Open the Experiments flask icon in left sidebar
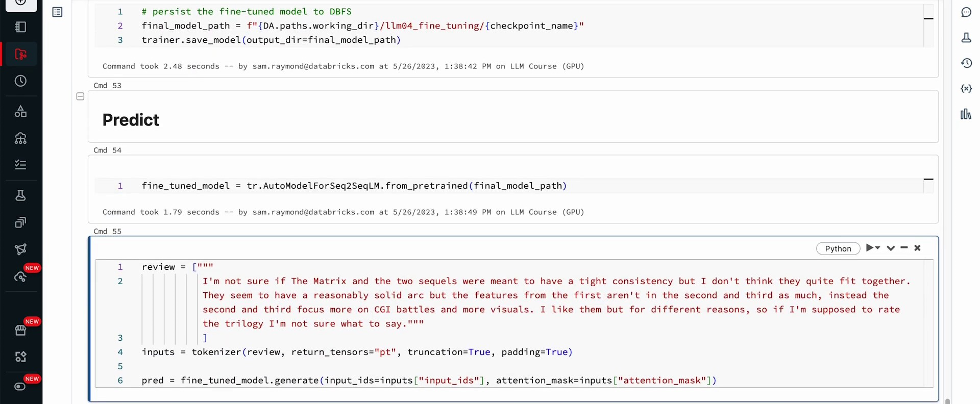 click(20, 195)
